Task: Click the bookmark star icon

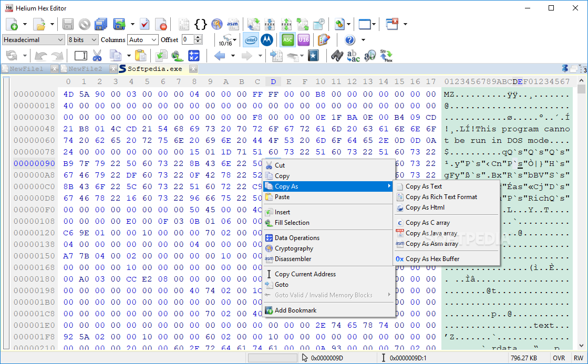Action: coord(313,56)
